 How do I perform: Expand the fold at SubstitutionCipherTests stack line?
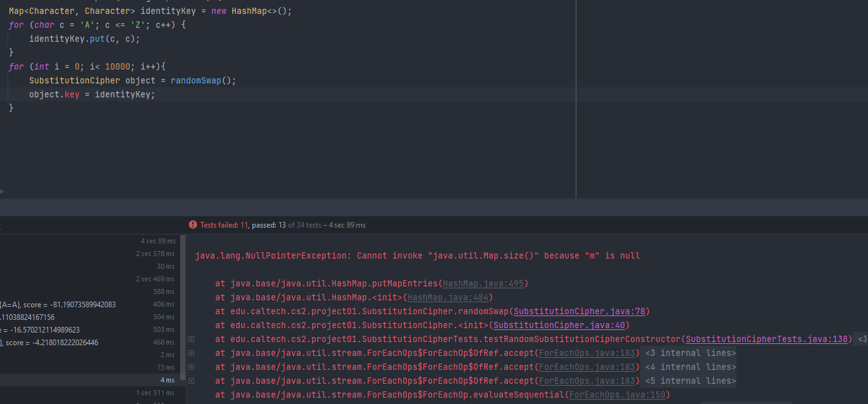click(x=191, y=340)
